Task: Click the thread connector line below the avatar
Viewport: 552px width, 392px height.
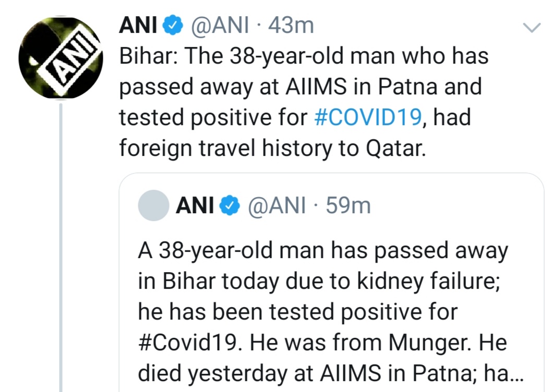Action: 61,247
